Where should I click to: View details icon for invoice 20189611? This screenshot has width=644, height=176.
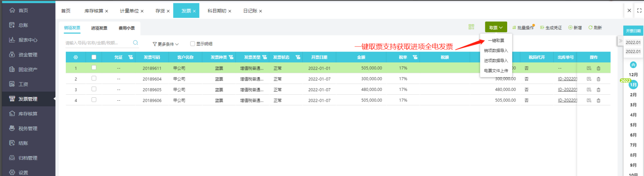(589, 69)
